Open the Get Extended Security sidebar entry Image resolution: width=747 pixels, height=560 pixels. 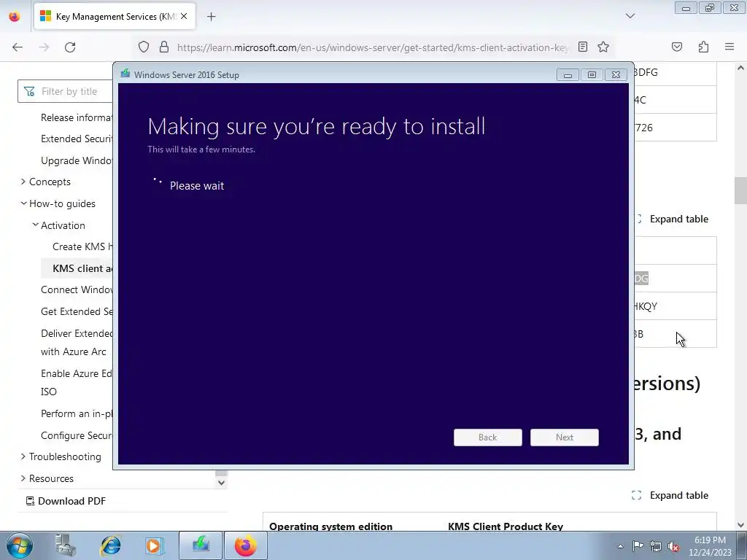pos(77,311)
